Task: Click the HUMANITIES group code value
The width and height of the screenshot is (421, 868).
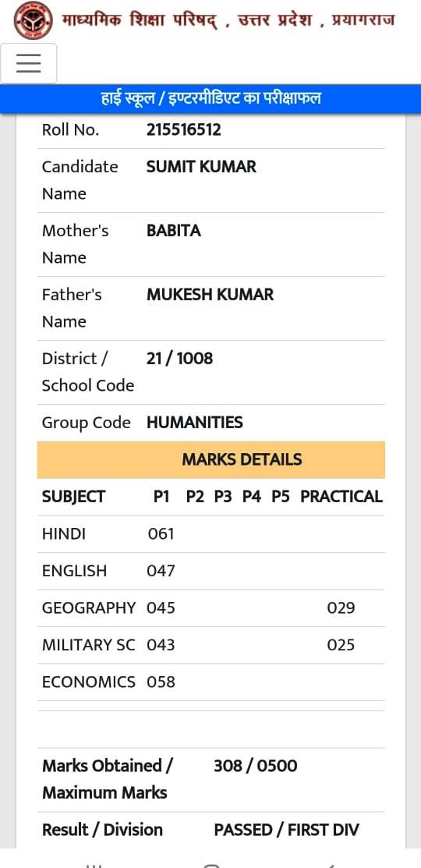Action: [x=195, y=423]
